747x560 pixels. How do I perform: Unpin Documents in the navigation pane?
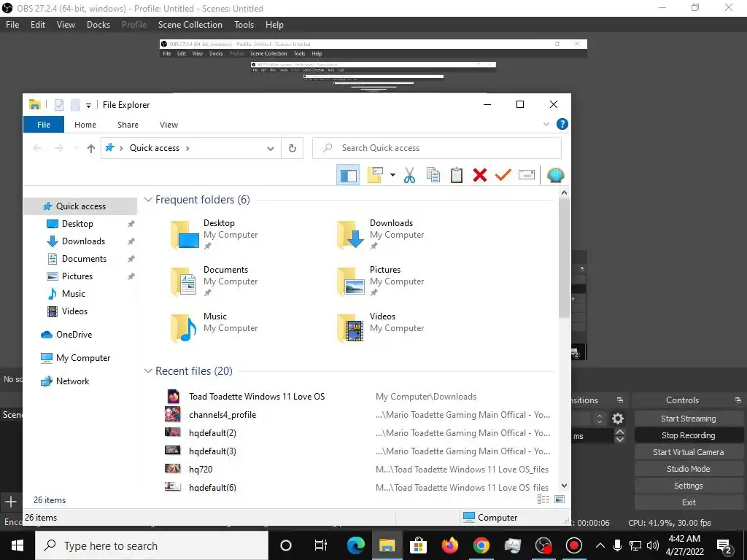coord(131,259)
